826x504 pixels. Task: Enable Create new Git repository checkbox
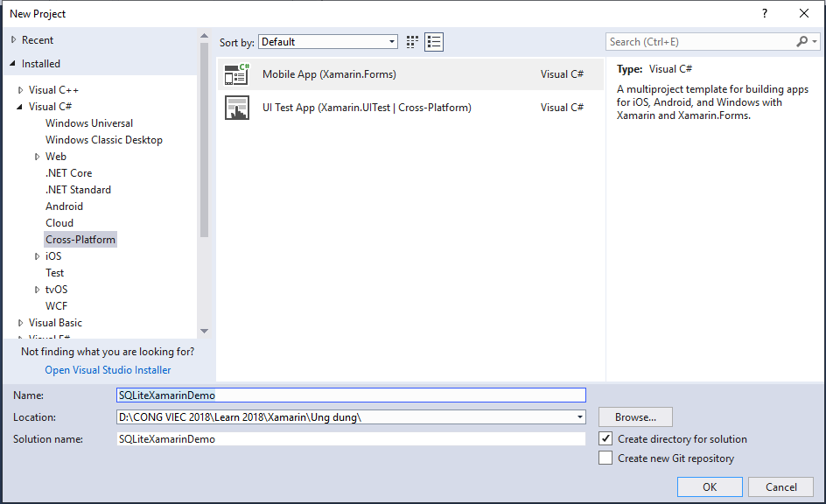click(605, 458)
